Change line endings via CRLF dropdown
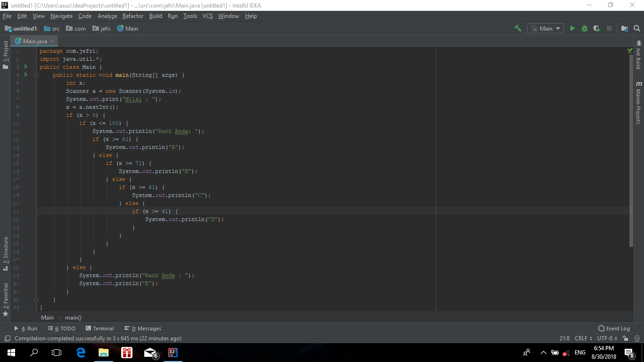The width and height of the screenshot is (644, 362). (581, 338)
